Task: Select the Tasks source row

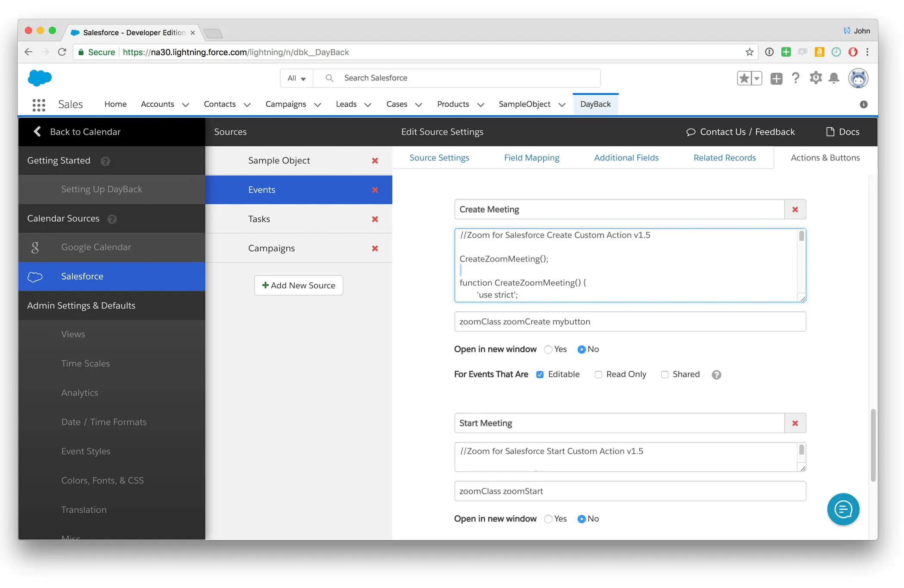Action: click(299, 219)
